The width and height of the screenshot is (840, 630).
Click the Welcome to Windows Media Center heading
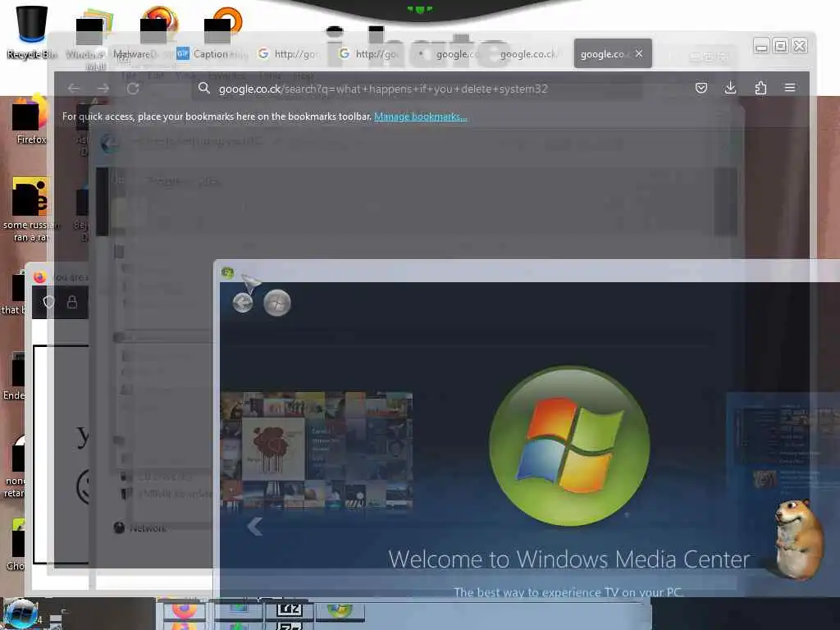569,559
